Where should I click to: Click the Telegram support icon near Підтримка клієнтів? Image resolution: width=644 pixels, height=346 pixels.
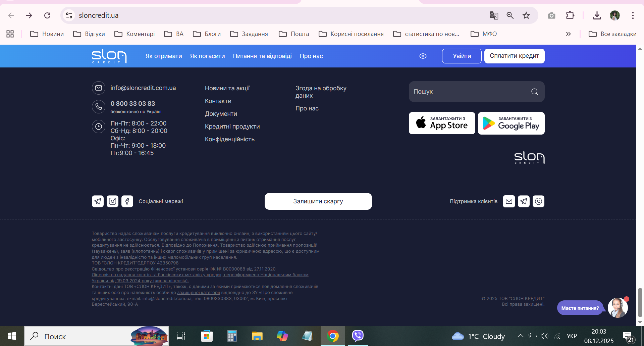(x=524, y=201)
